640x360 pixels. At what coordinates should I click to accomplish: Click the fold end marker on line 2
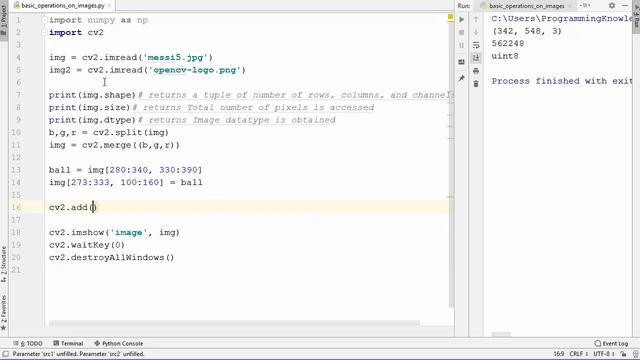(44, 33)
